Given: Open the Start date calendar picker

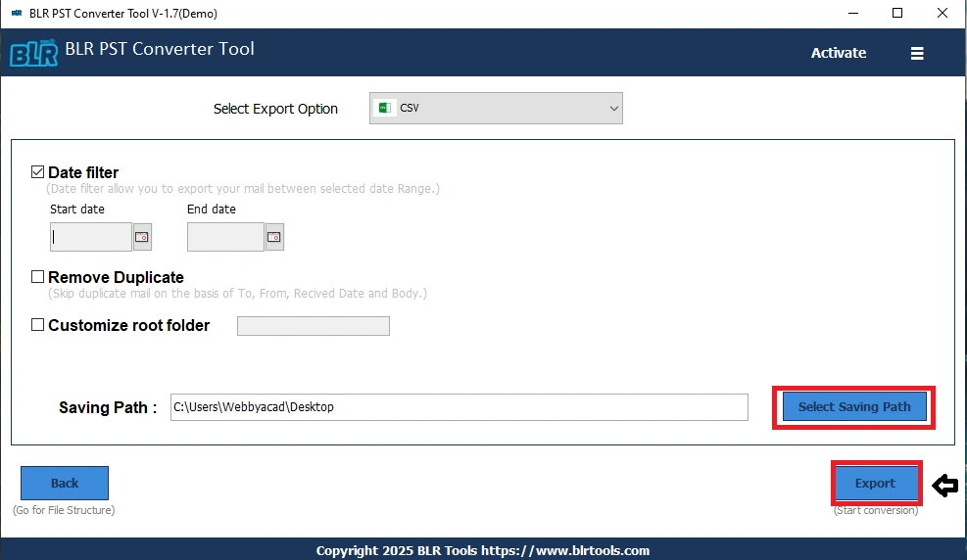Looking at the screenshot, I should click(x=142, y=237).
